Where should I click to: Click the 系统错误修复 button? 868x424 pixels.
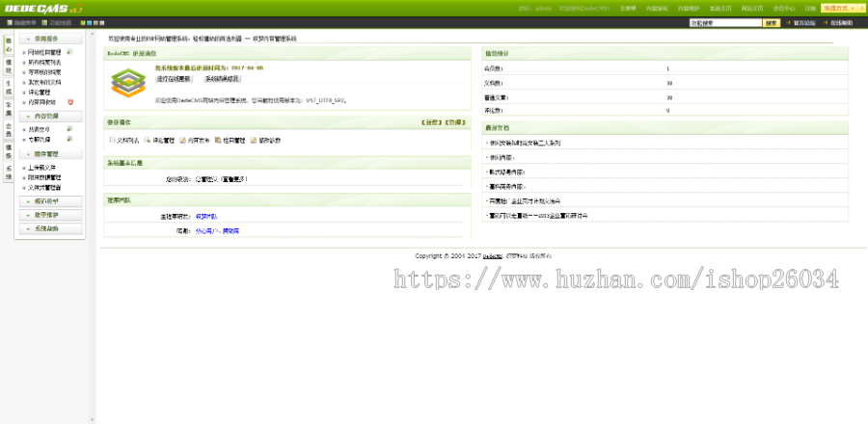point(222,79)
